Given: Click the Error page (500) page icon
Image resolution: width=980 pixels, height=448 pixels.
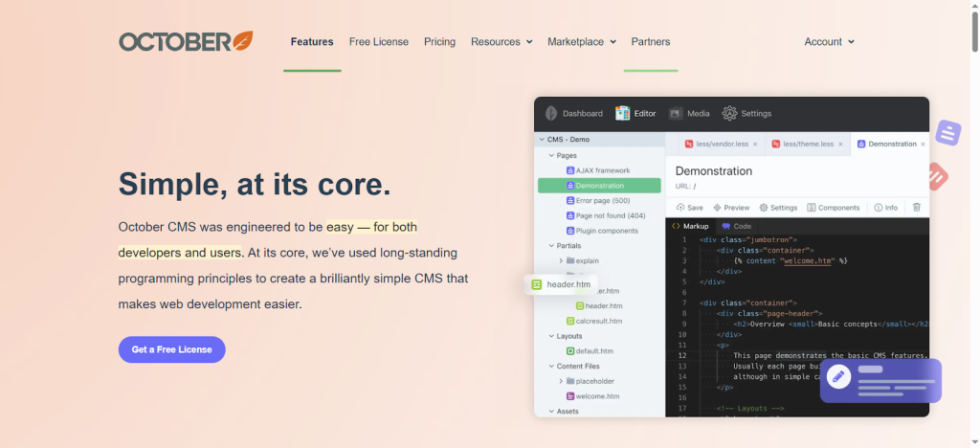Looking at the screenshot, I should click(570, 201).
